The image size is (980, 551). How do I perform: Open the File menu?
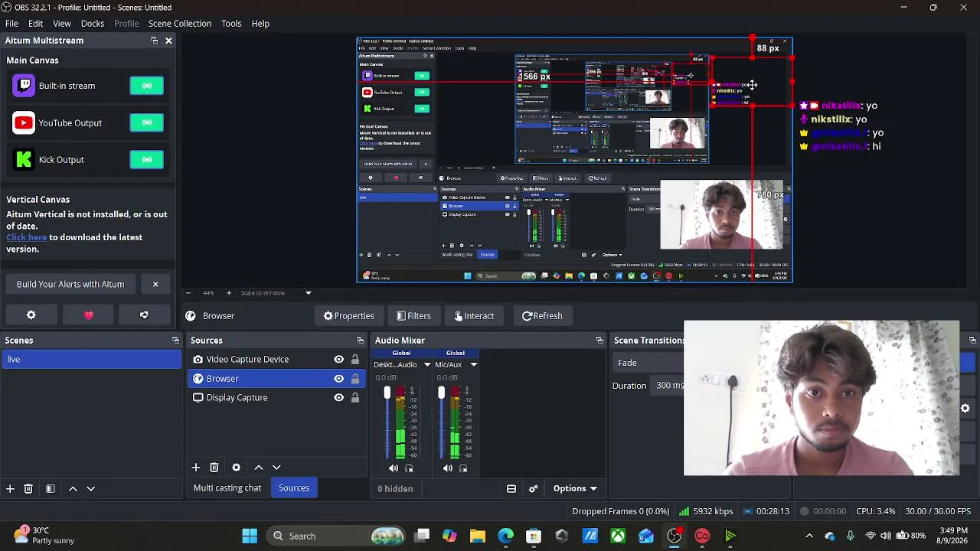point(11,23)
